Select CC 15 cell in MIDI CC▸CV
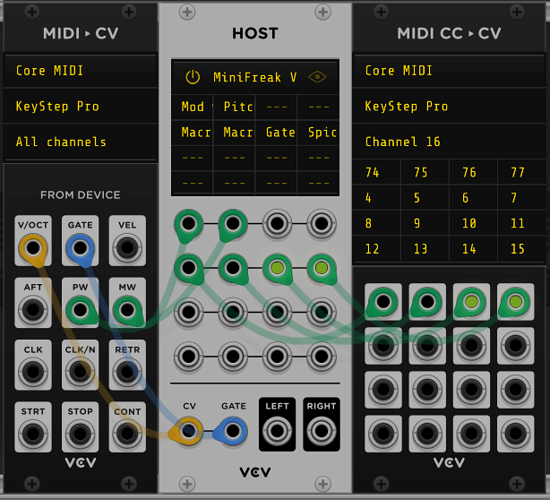This screenshot has height=500, width=550. coord(522,249)
